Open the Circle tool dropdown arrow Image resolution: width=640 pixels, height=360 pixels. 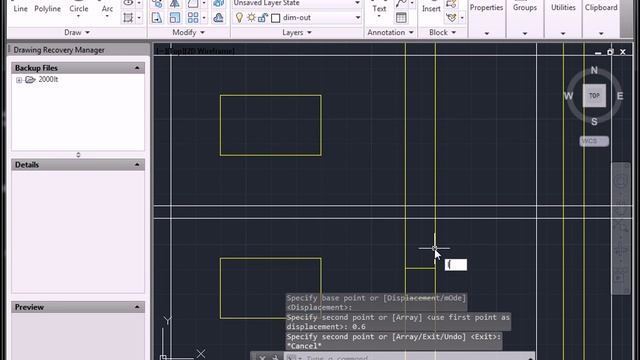[78, 17]
